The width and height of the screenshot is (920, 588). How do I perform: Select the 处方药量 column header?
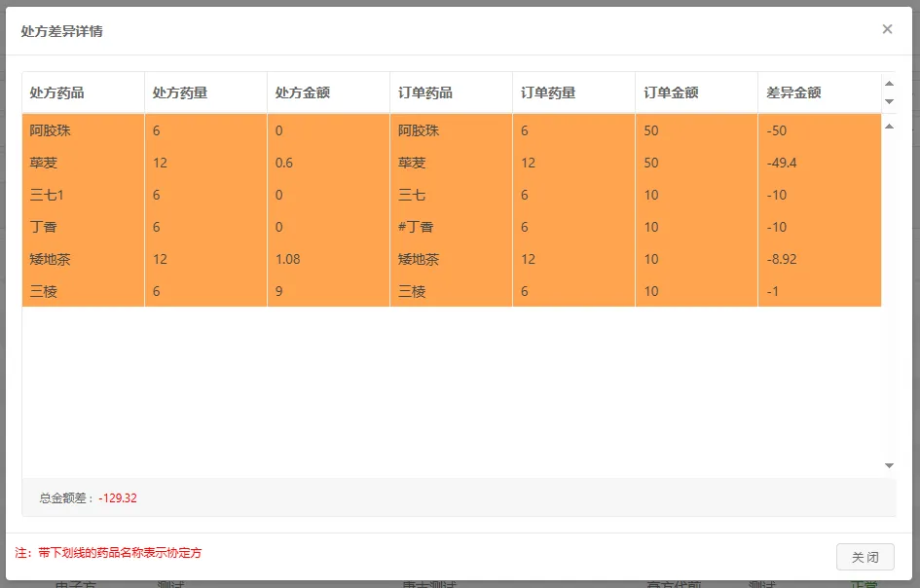click(x=180, y=92)
